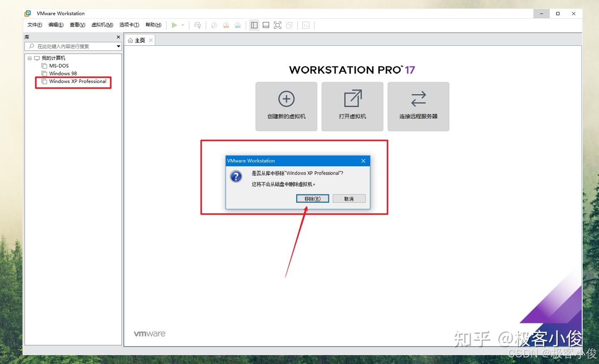
Task: Enter full screen mode via toolbar icon
Action: (277, 25)
